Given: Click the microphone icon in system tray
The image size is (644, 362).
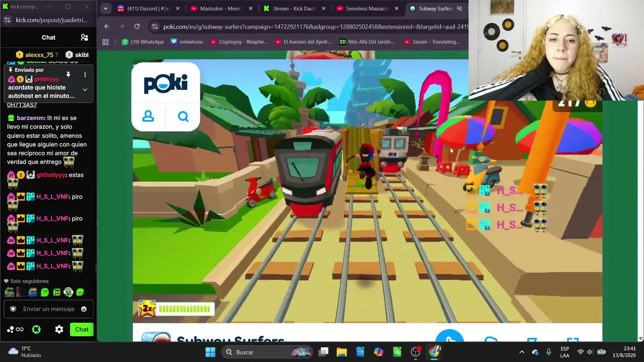Looking at the screenshot, I should click(548, 352).
